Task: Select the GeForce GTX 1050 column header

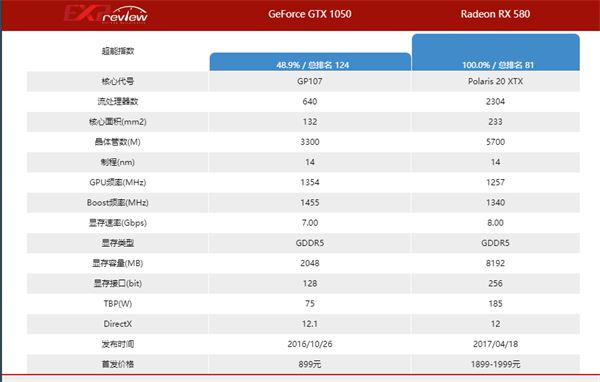Action: pyautogui.click(x=310, y=14)
